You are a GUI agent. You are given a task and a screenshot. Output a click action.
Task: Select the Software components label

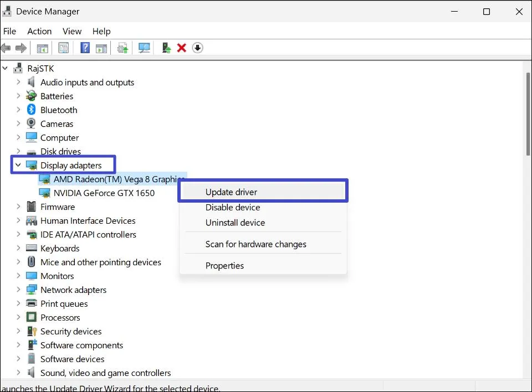coord(82,345)
